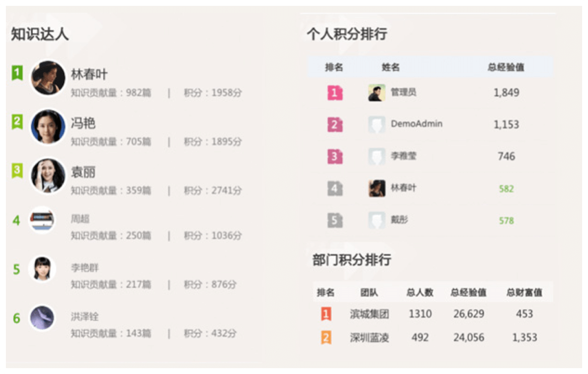
Task: Click the pink rank 1 badge in 个人积分排行
Action: (x=335, y=93)
